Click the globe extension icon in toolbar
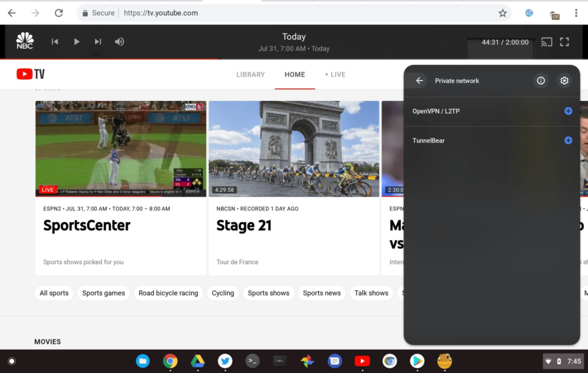 pos(529,13)
